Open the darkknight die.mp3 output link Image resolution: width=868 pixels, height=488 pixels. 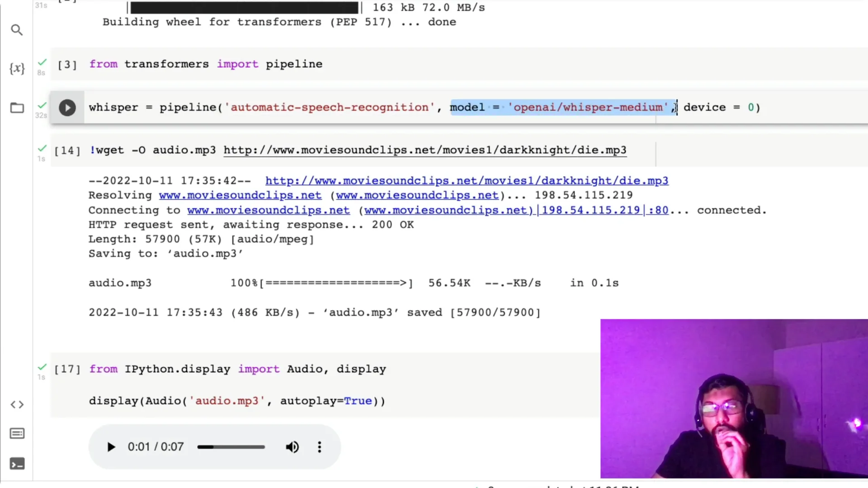(x=467, y=180)
